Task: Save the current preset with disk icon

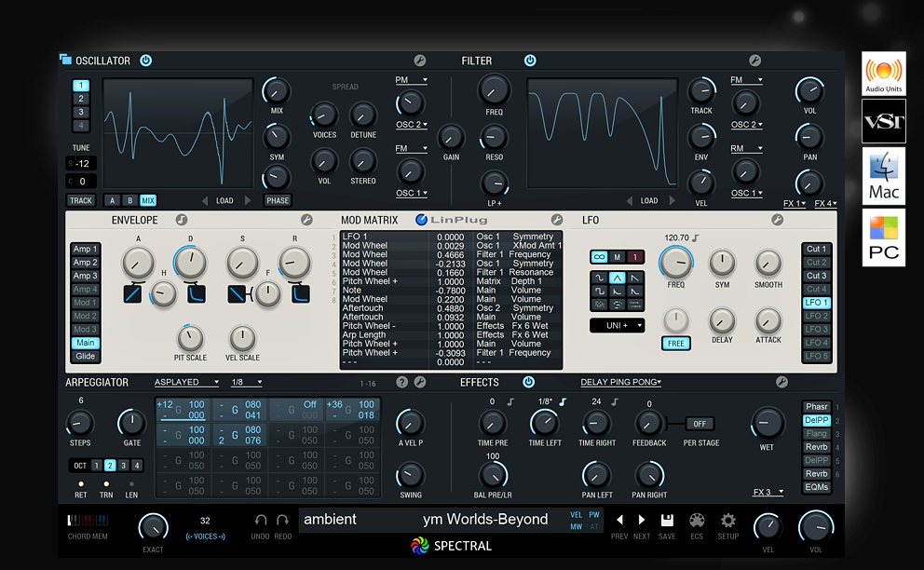Action: (667, 520)
